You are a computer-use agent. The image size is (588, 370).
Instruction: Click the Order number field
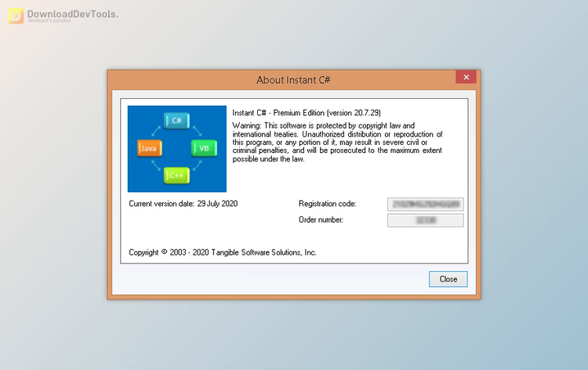(425, 220)
